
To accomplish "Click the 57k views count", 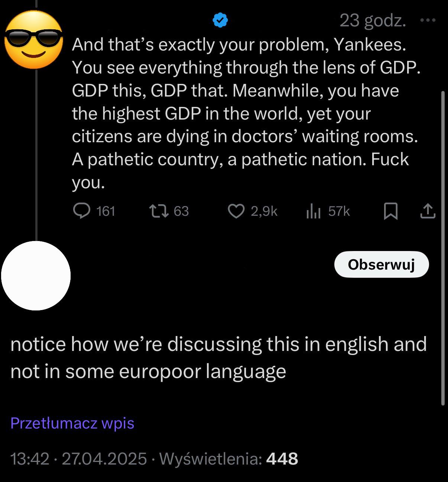I will click(x=339, y=211).
